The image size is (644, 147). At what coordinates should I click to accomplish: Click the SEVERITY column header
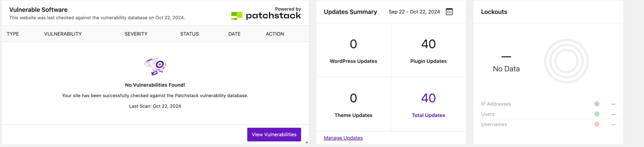[x=136, y=34]
